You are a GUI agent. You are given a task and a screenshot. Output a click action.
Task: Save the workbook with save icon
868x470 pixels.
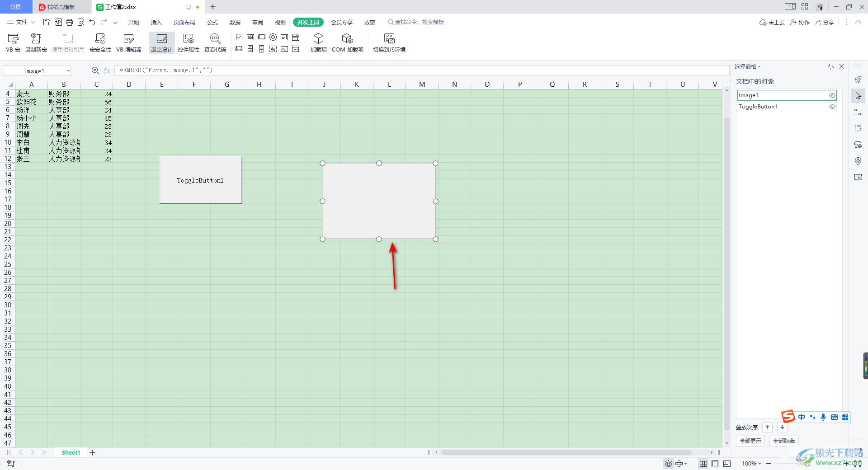point(47,22)
